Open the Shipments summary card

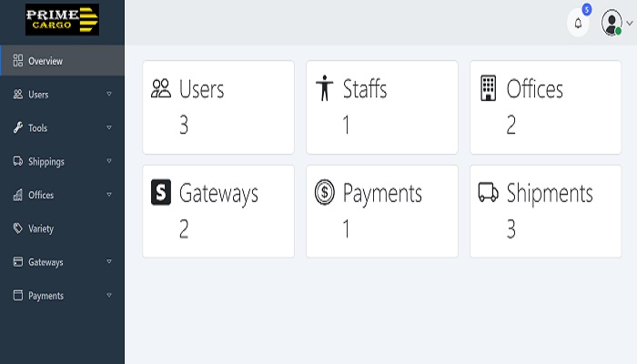(545, 211)
